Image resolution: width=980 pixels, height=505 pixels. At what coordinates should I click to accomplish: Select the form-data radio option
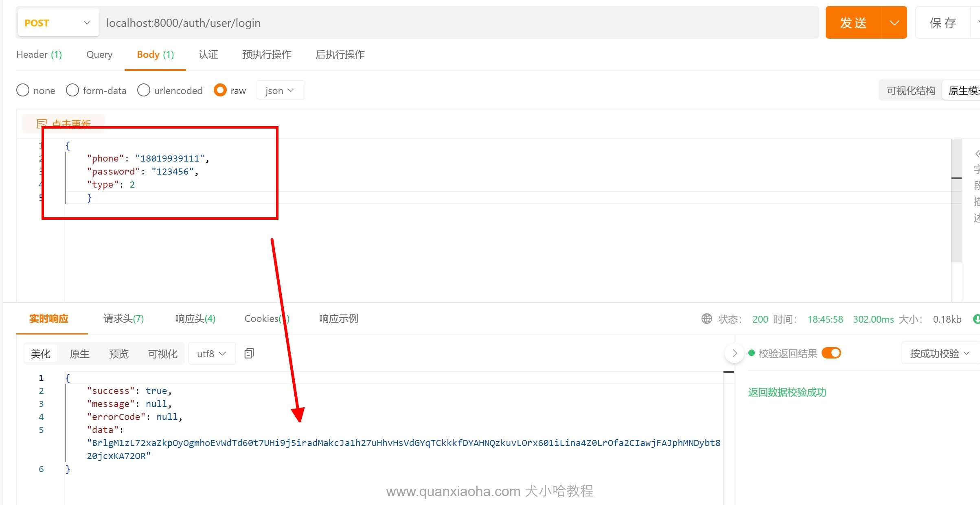(x=72, y=90)
